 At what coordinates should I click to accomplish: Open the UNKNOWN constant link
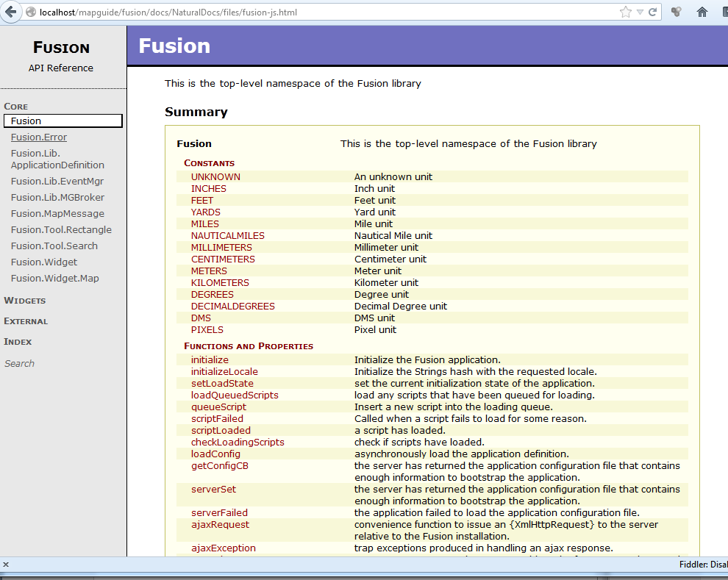click(215, 176)
